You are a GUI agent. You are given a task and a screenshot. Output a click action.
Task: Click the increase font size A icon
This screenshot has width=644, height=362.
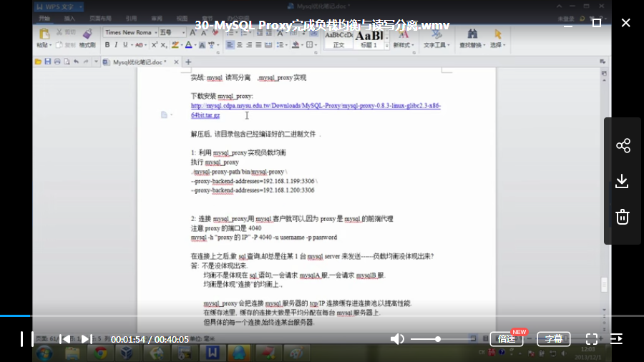tap(192, 33)
